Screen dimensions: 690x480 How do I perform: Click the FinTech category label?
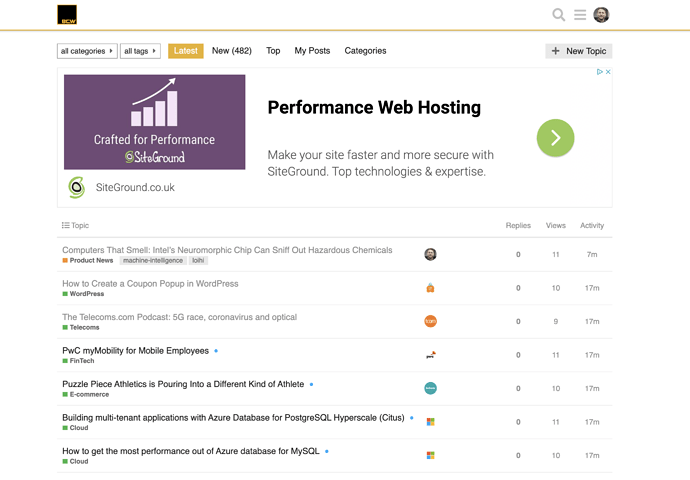(78, 361)
